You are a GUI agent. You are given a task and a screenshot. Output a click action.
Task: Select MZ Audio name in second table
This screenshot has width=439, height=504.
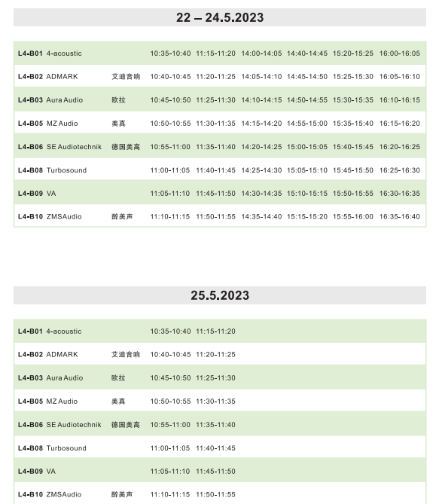(x=62, y=402)
